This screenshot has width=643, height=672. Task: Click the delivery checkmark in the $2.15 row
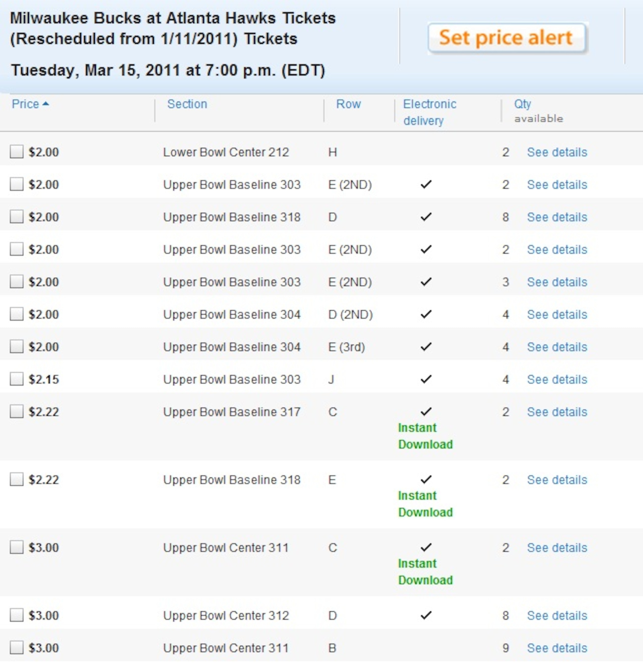click(x=426, y=379)
